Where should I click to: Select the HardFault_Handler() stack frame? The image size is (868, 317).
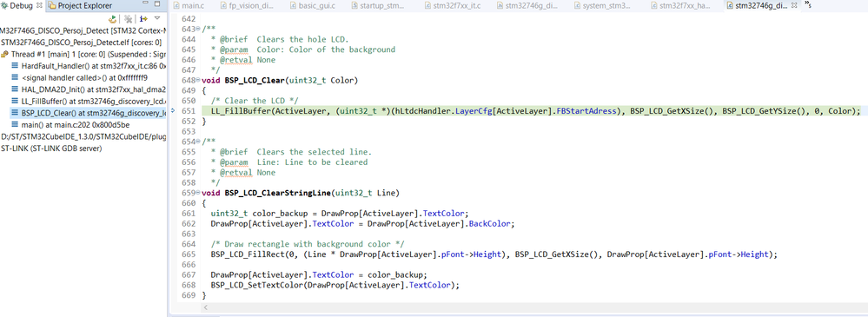point(89,66)
